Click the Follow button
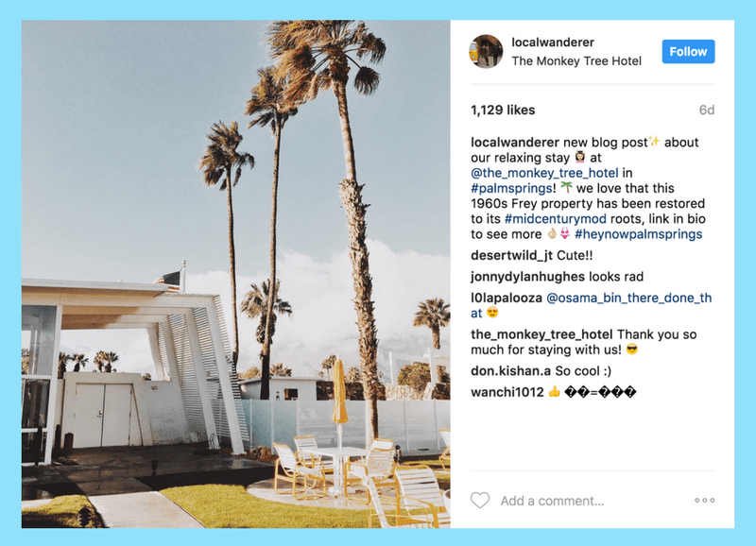Image resolution: width=756 pixels, height=546 pixels. click(x=688, y=52)
